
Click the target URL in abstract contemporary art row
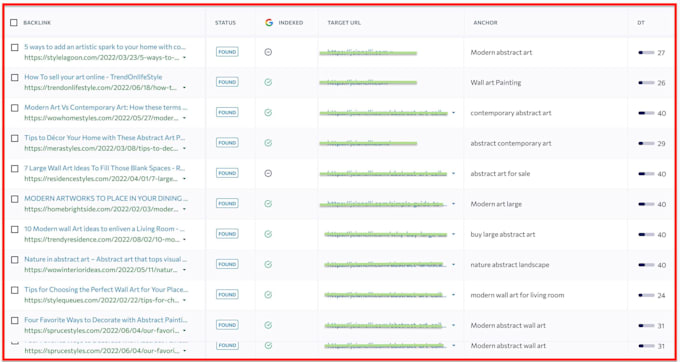(368, 143)
